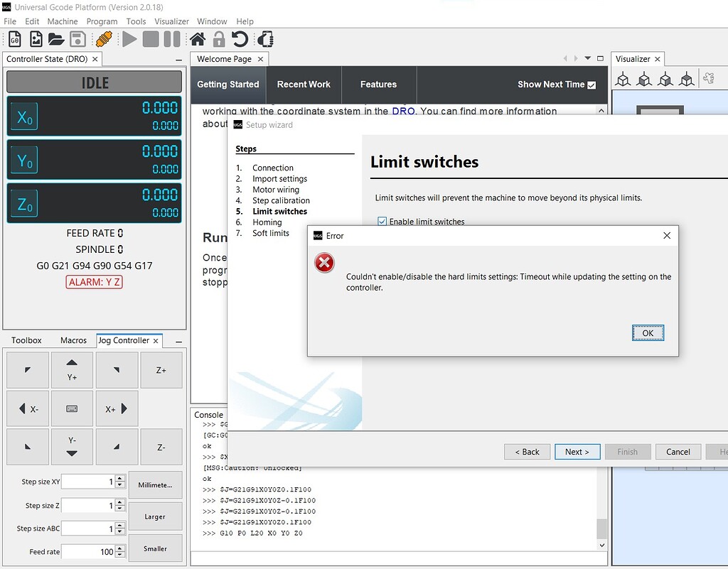The height and width of the screenshot is (569, 728).
Task: Click the Step size XY input field
Action: (87, 482)
